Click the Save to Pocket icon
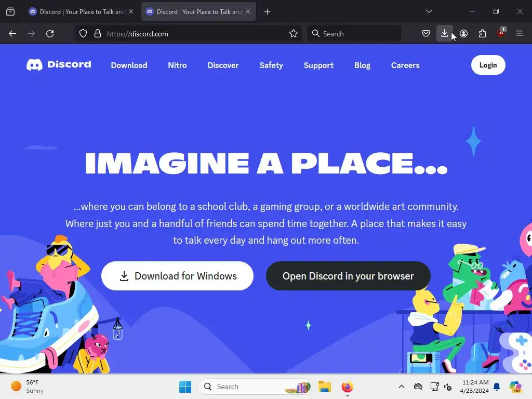The height and width of the screenshot is (399, 532). tap(426, 34)
